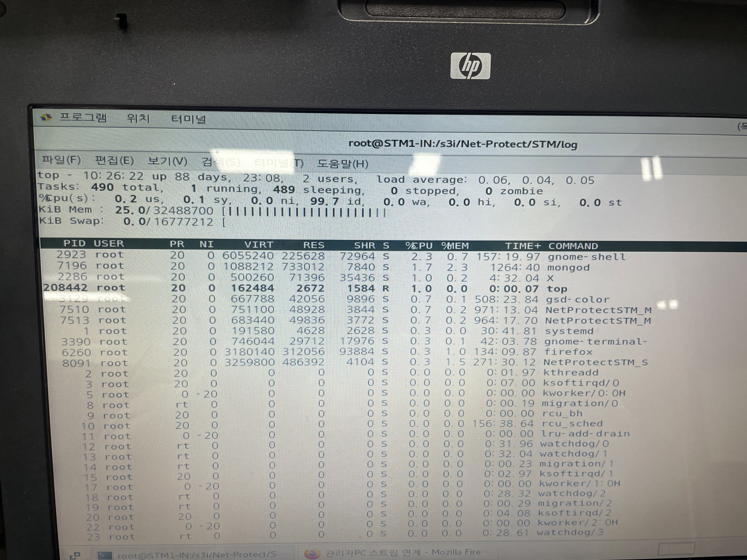Click the show-desktop icon in bottom panel
The image size is (747, 560).
tap(75, 555)
